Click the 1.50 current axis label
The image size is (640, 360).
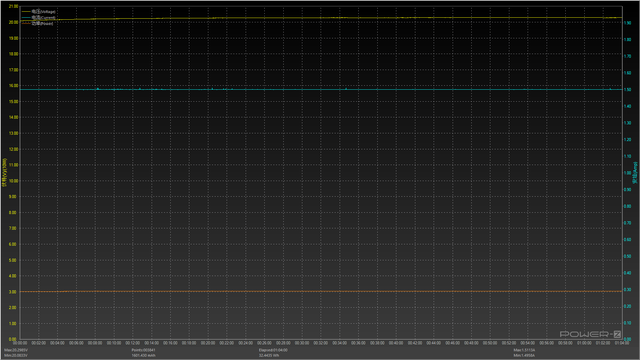click(628, 89)
